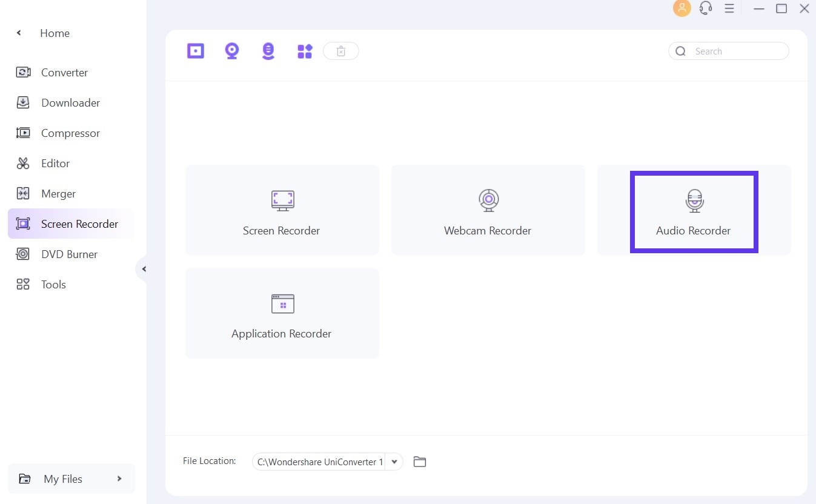Screen dimensions: 816x504
Task: Click the webcam recorder icon in top toolbar
Action: tap(231, 51)
